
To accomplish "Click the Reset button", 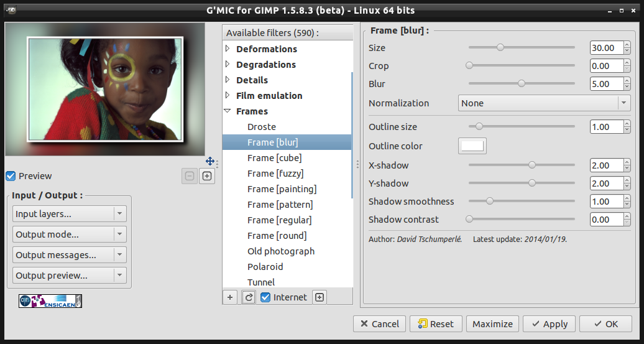I will pyautogui.click(x=436, y=324).
